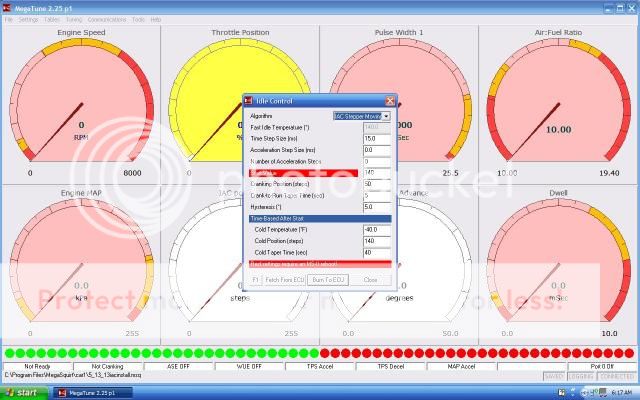The width and height of the screenshot is (640, 400).
Task: Click the Hysteresis value field
Action: (377, 206)
